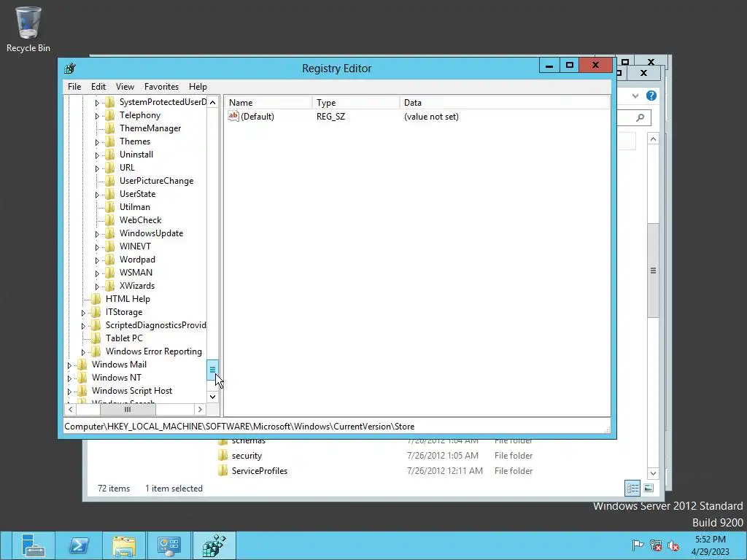Open the Recycle Bin desktop icon
The image size is (747, 560).
pos(28,29)
